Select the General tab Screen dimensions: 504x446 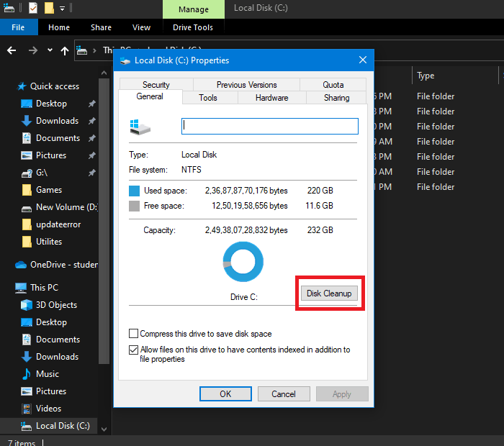click(150, 96)
